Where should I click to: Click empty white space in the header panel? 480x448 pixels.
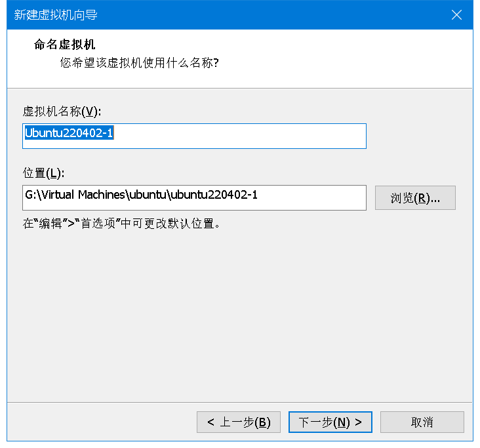[361, 59]
